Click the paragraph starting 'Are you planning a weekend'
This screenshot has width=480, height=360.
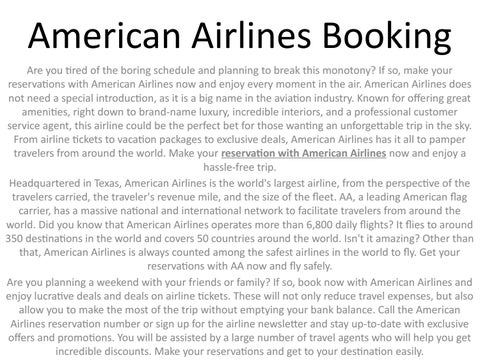[240, 317]
